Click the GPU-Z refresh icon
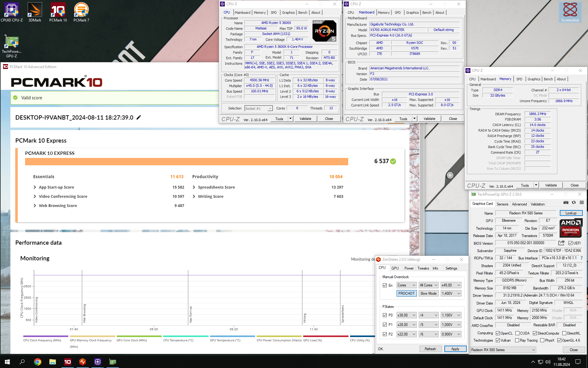588x368 pixels. tap(574, 202)
